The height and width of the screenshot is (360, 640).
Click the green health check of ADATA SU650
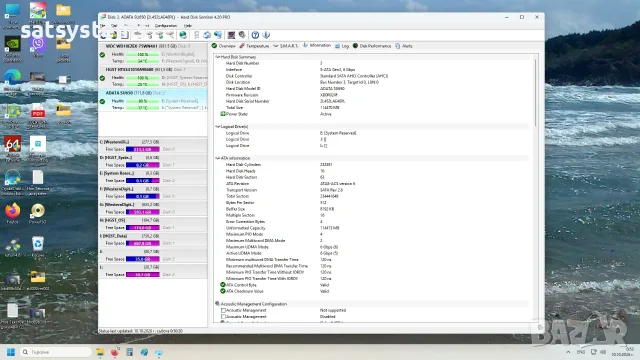click(102, 101)
